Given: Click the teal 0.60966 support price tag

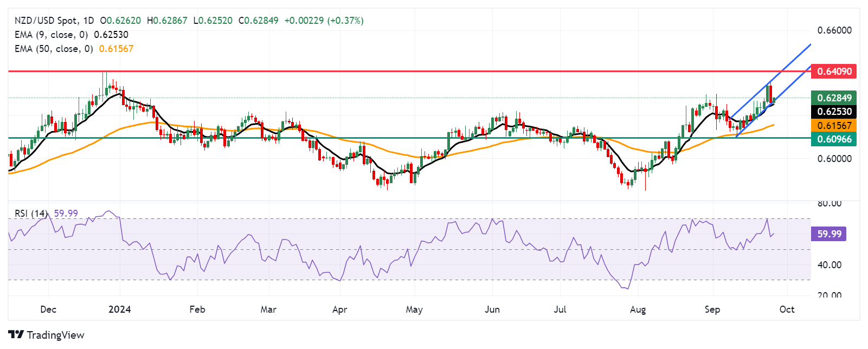Looking at the screenshot, I should click(x=834, y=139).
